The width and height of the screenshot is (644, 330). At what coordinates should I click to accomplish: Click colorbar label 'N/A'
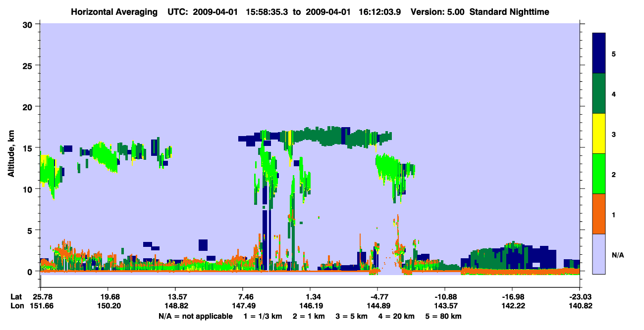pos(617,255)
